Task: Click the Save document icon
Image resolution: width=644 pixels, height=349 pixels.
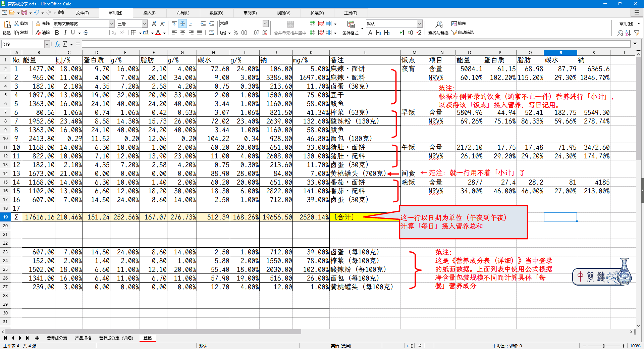Action: coord(24,12)
